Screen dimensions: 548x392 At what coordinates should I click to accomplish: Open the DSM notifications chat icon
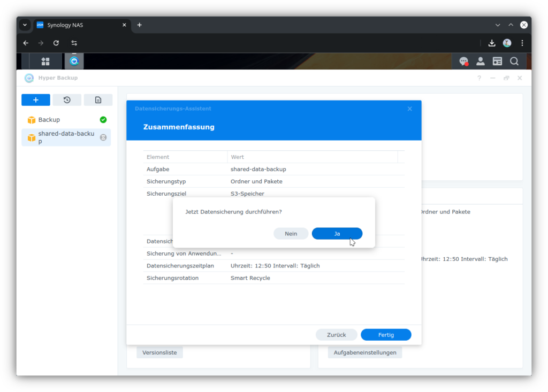tap(463, 62)
